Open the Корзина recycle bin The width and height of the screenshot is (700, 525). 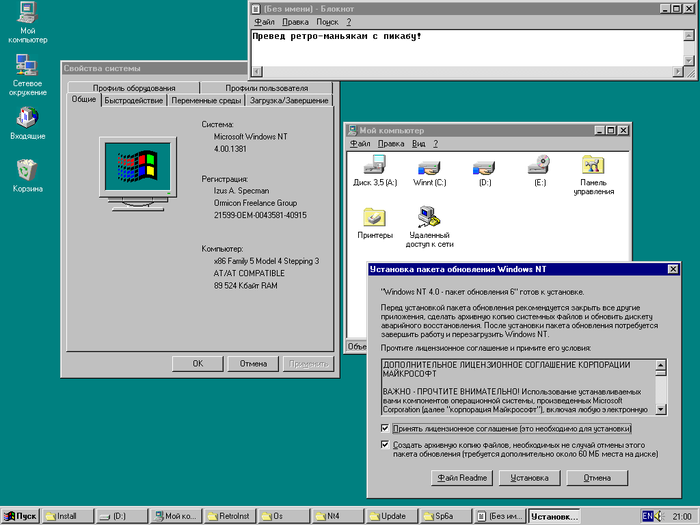coord(27,169)
